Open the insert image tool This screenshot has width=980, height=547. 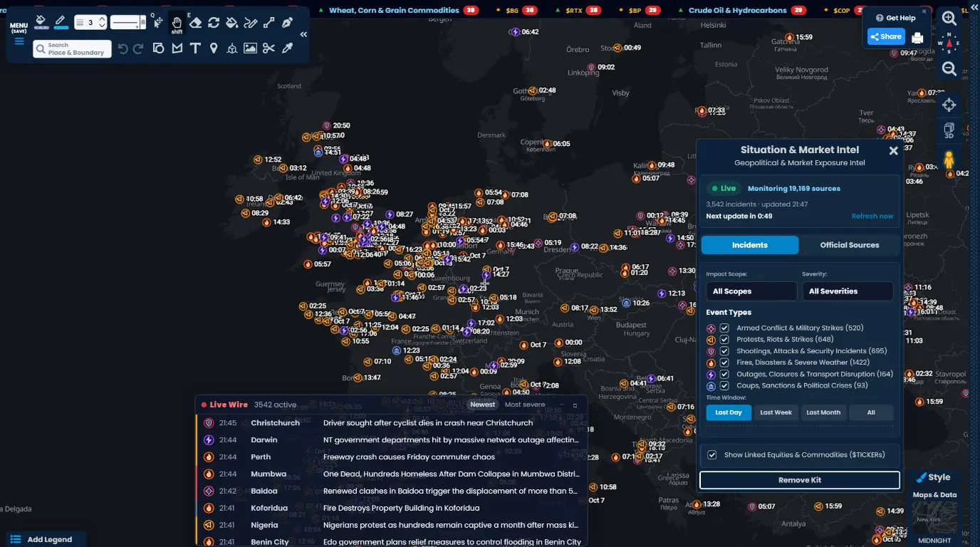point(250,48)
